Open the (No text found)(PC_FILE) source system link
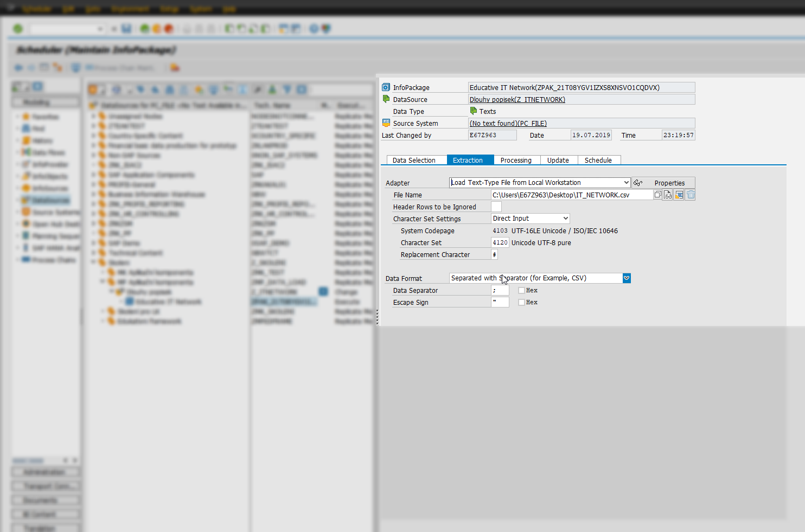Viewport: 805px width, 532px height. pos(507,123)
